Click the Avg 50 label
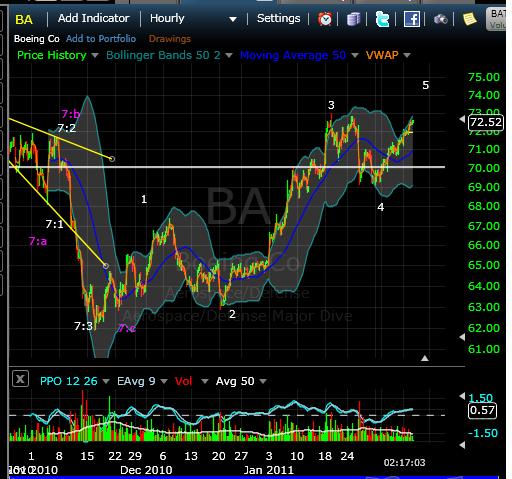This screenshot has height=479, width=512. click(235, 381)
